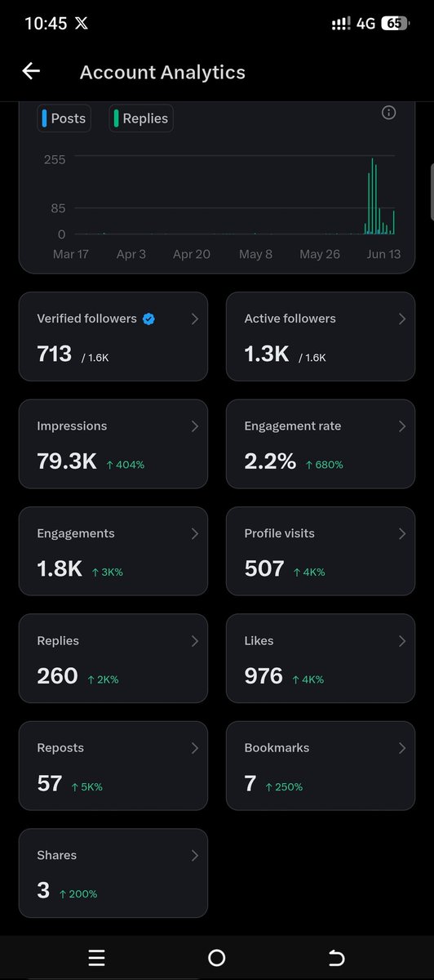Viewport: 434px width, 980px height.
Task: Open the Bookmarks metric card
Action: tap(321, 766)
